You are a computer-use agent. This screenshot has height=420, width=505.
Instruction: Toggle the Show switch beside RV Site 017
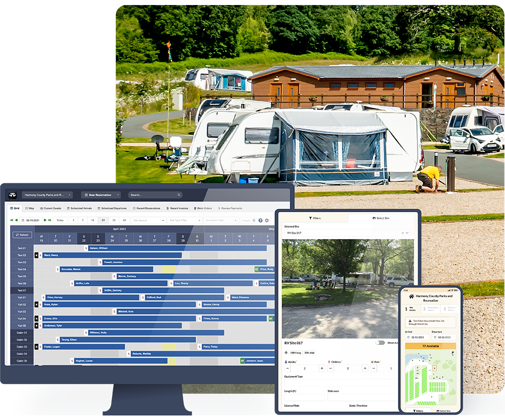380,343
